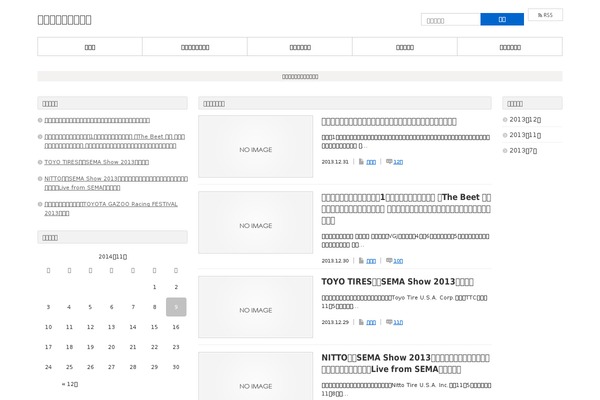The height and width of the screenshot is (400, 600).
Task: Click the post date text '2013.12.30'
Action: click(335, 261)
